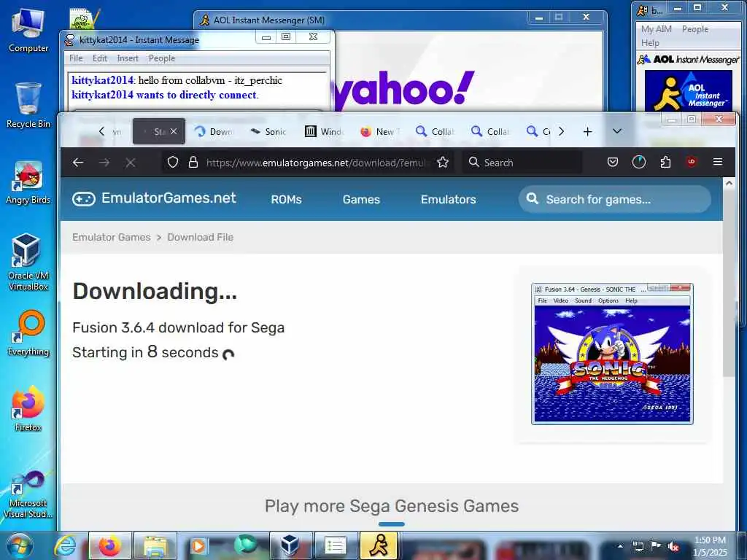Switch to the Windows tab
The width and height of the screenshot is (747, 560).
coord(325,131)
